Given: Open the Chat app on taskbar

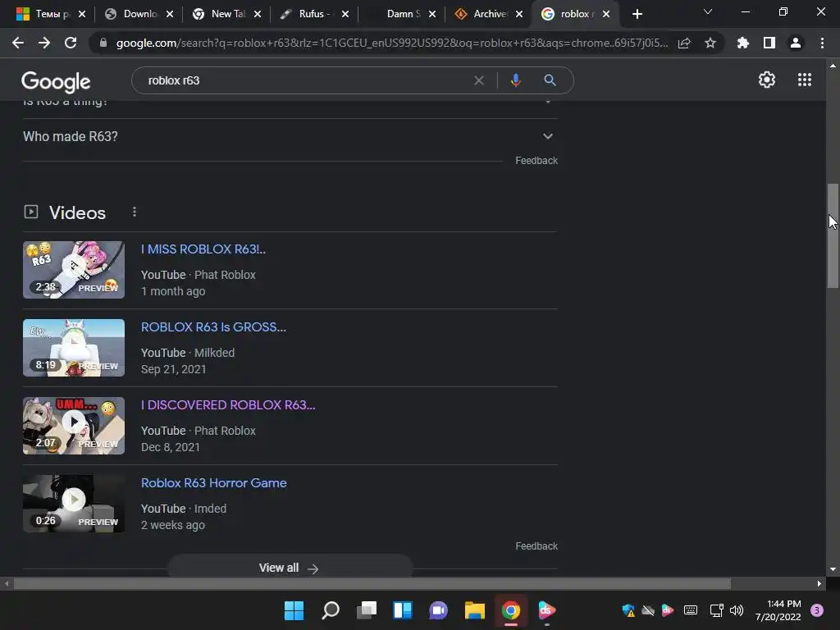Looking at the screenshot, I should click(x=438, y=610).
